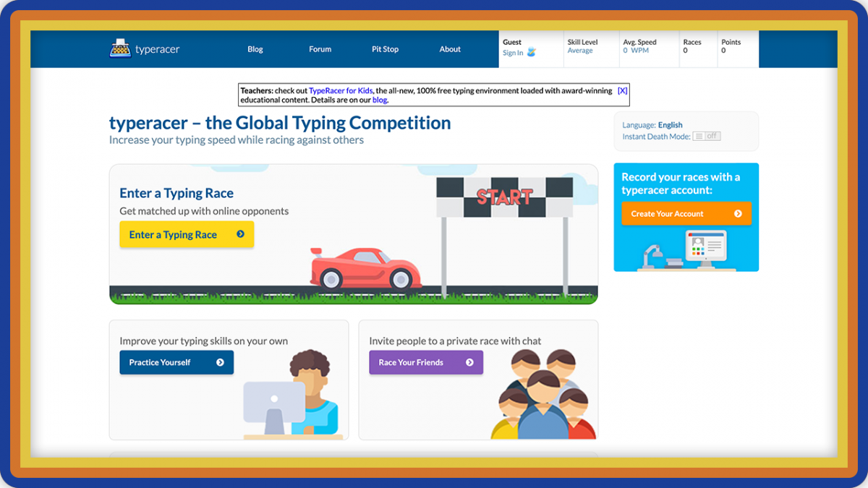Open the Forum page

320,49
